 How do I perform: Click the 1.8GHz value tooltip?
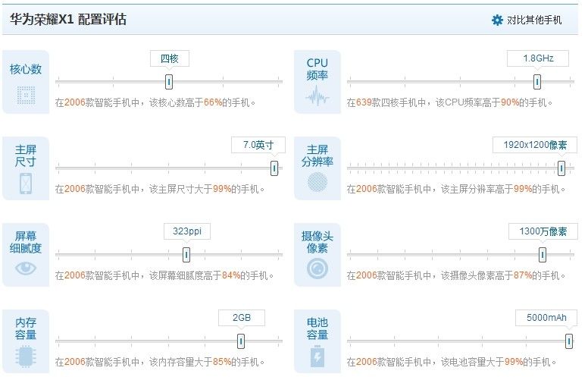(x=538, y=58)
